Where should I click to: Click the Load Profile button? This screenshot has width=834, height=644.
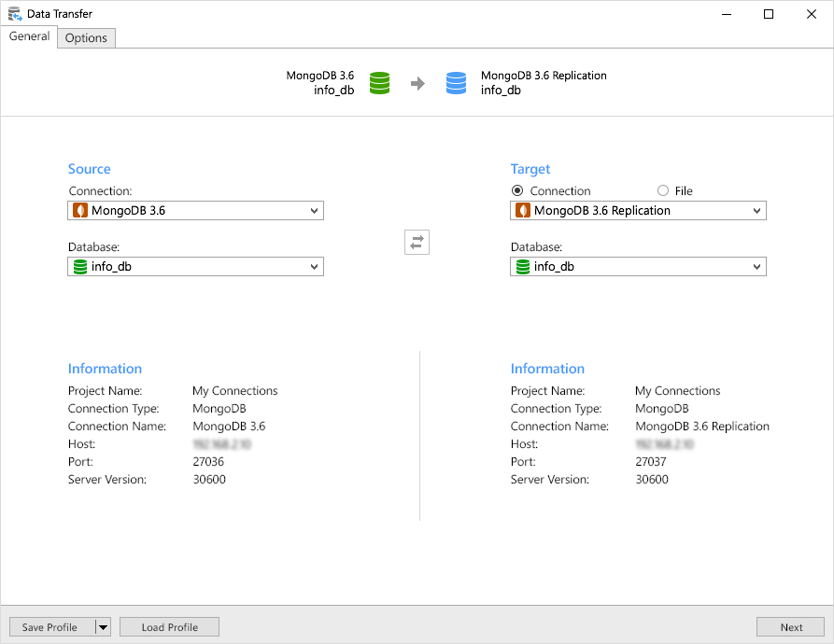[170, 627]
